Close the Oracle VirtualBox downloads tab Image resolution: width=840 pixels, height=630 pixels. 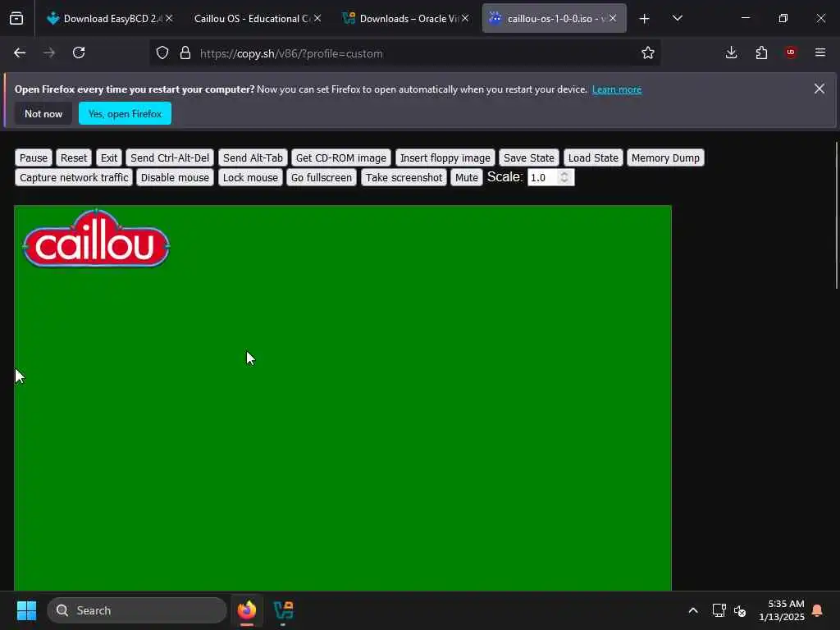point(465,18)
